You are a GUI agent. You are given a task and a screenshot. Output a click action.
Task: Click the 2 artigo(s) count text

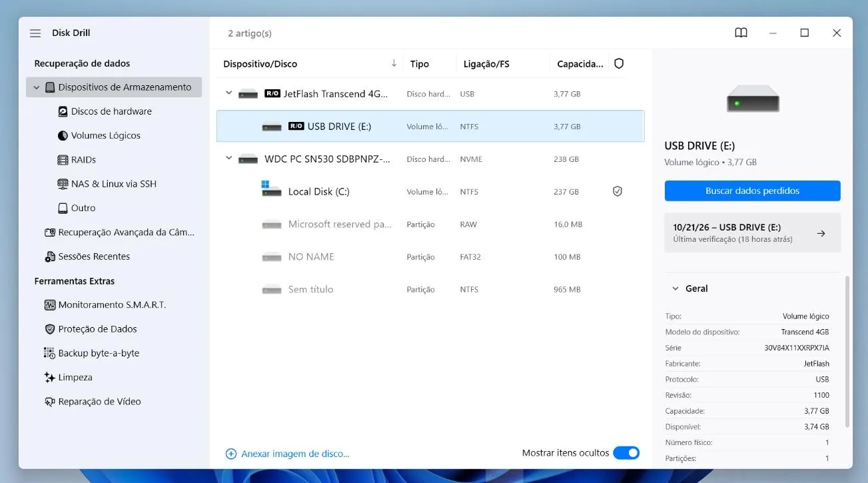pyautogui.click(x=250, y=33)
